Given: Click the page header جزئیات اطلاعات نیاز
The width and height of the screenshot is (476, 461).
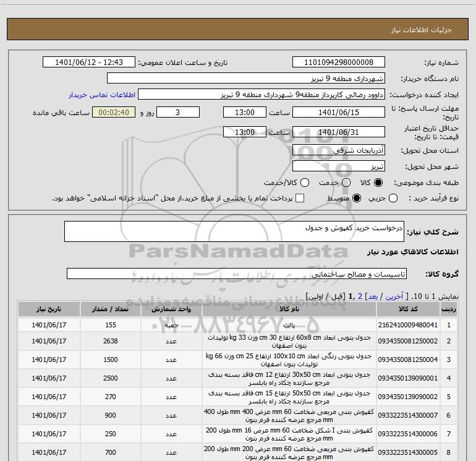Looking at the screenshot, I should click(x=422, y=30).
